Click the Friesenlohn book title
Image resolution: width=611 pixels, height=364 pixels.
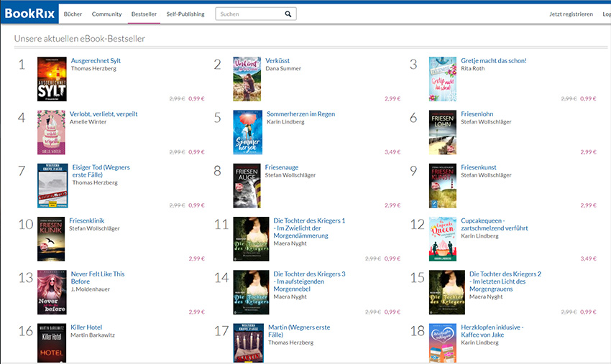(478, 114)
